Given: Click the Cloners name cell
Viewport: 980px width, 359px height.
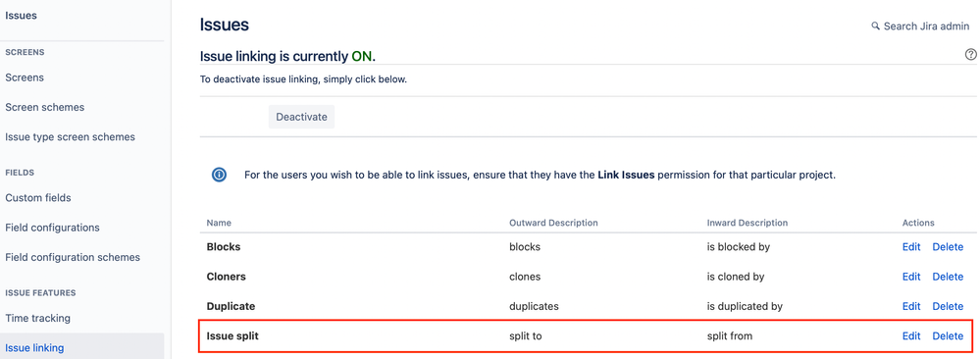Looking at the screenshot, I should pos(228,277).
